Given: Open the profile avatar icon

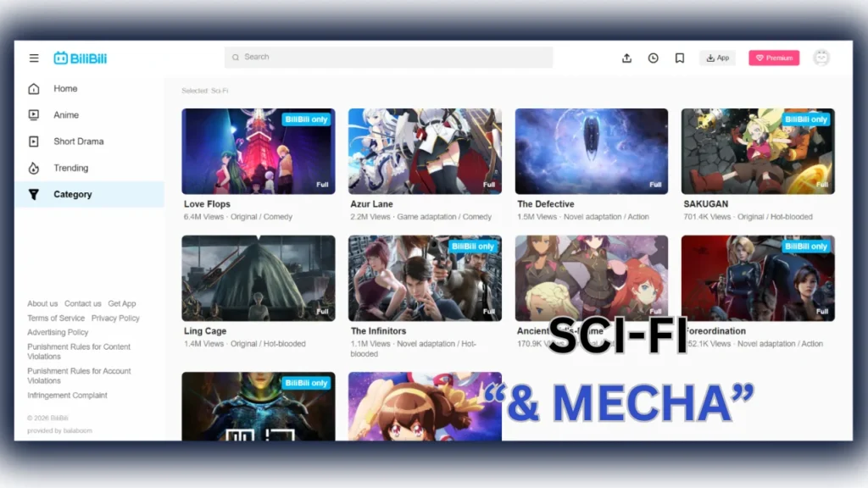Looking at the screenshot, I should [821, 58].
